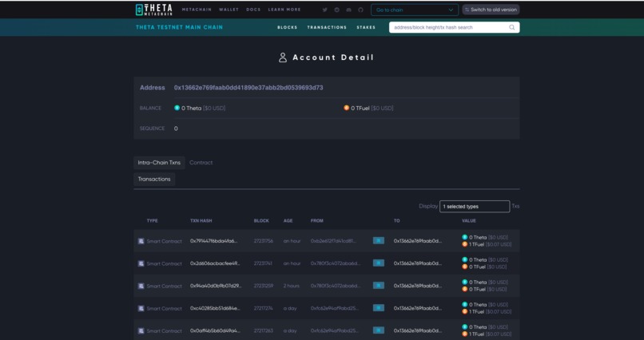This screenshot has width=644, height=340.
Task: Open transaction hash 0x791447f6bda4fa6
Action: (213, 241)
